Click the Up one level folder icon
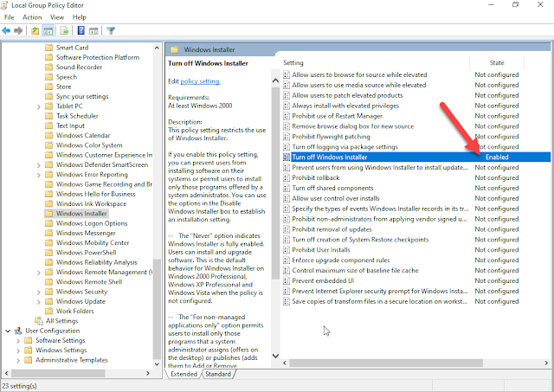Screen dimensions: 554x392 (35, 31)
